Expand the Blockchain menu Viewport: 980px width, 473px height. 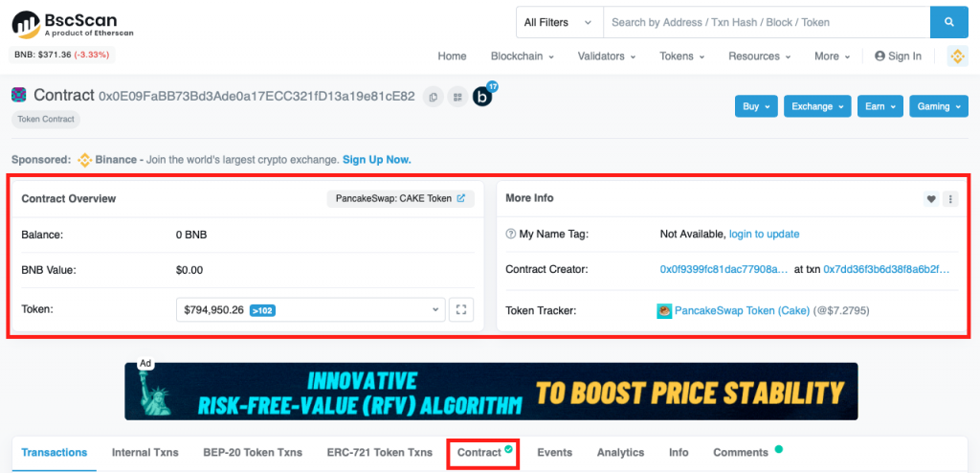pos(522,56)
